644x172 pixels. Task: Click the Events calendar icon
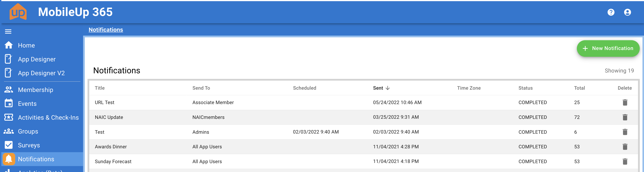(9, 103)
